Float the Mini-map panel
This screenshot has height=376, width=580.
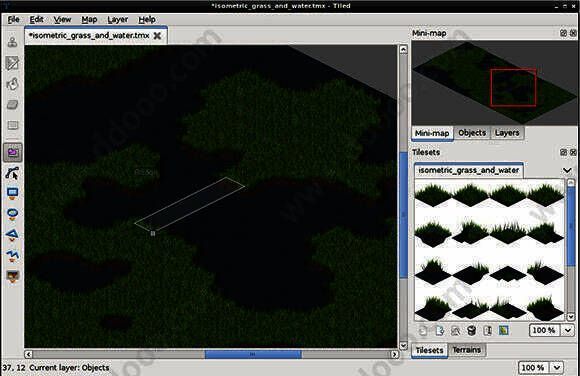coord(563,33)
